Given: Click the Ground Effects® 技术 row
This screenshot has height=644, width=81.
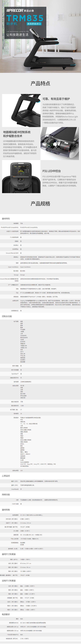Looking at the screenshot, I should click(x=40, y=253).
